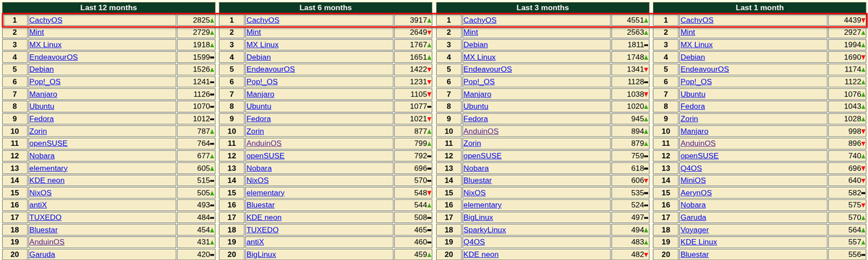Click the "Last 12 months" table header
Screen dimensions: 868x260
pyautogui.click(x=109, y=7)
